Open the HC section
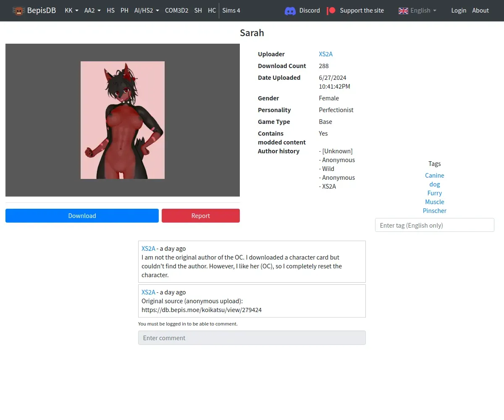Image resolution: width=504 pixels, height=420 pixels. (212, 10)
